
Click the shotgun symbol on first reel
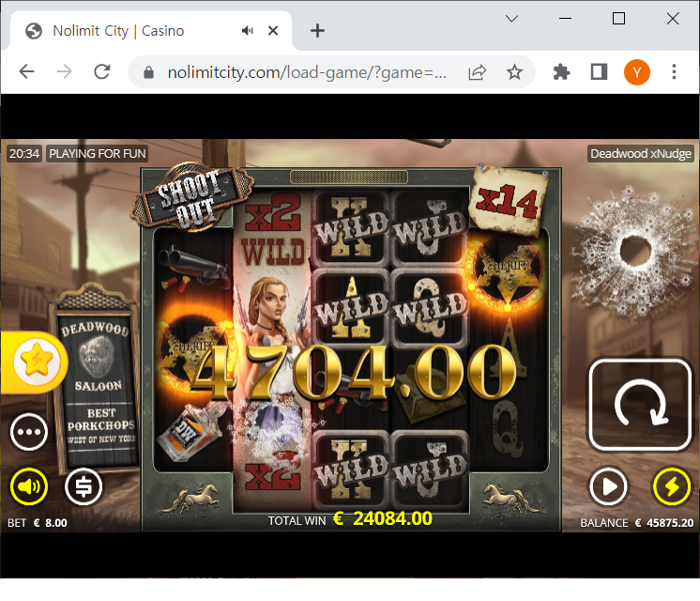(x=193, y=269)
